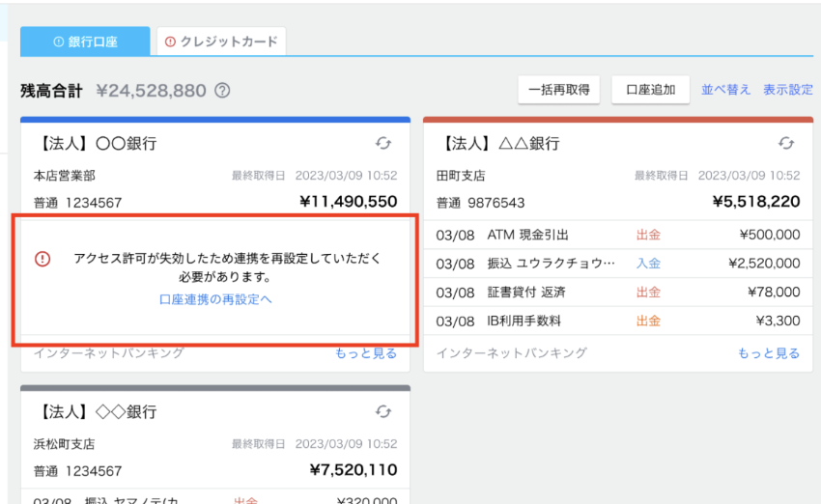The width and height of the screenshot is (821, 504).
Task: Click the balance ¥5,518,220
Action: [756, 202]
